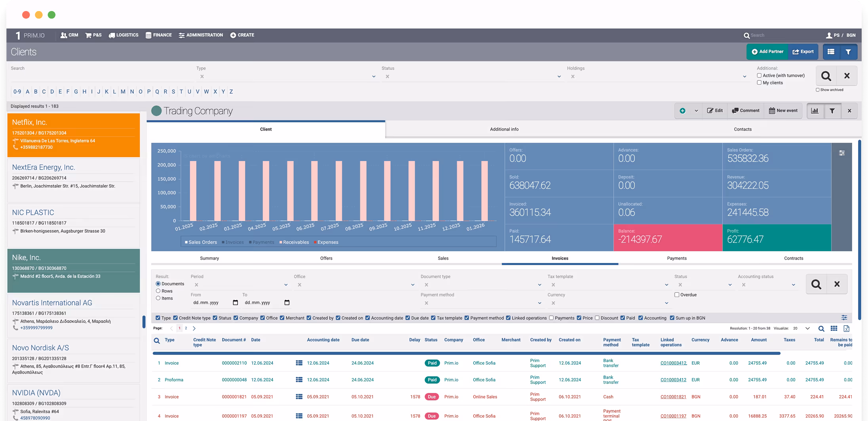Click the Edit button

(x=715, y=111)
